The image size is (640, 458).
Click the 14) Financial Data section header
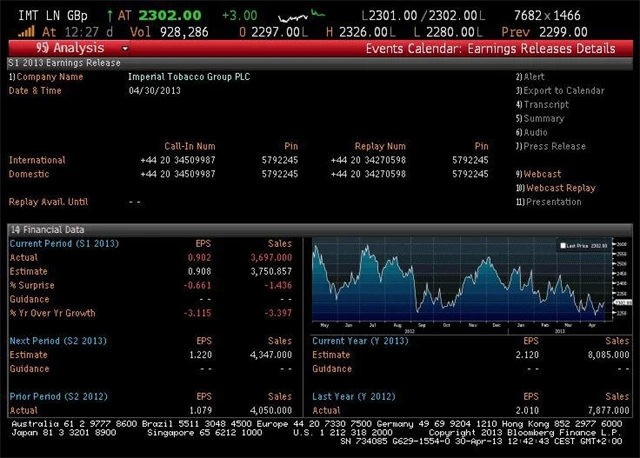tap(320, 230)
